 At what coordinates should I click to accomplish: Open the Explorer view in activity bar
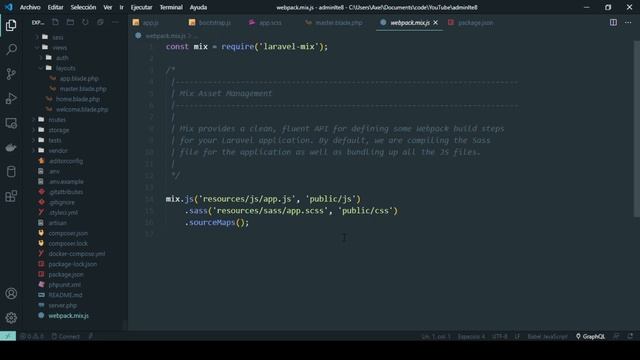11,25
